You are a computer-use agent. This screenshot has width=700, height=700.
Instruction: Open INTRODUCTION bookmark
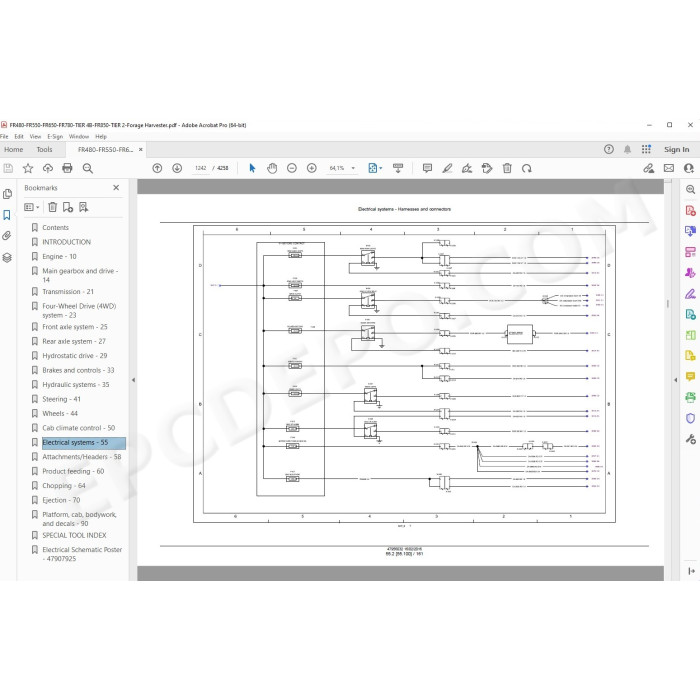(x=67, y=242)
